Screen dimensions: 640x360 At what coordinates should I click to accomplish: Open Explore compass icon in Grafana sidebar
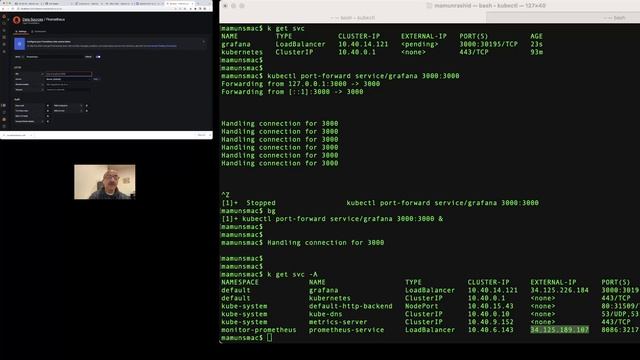pyautogui.click(x=4, y=44)
